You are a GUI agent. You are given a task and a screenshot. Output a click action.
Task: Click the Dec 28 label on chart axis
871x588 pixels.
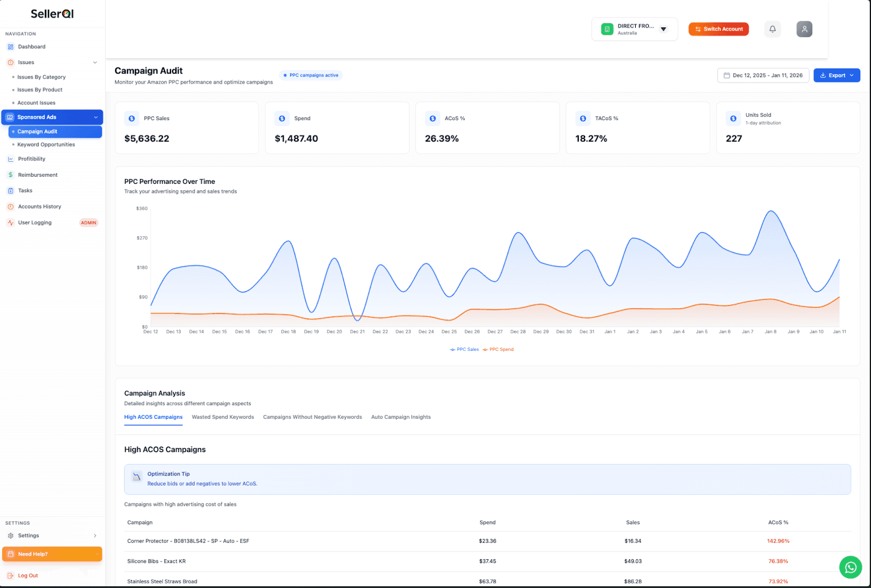(x=518, y=332)
